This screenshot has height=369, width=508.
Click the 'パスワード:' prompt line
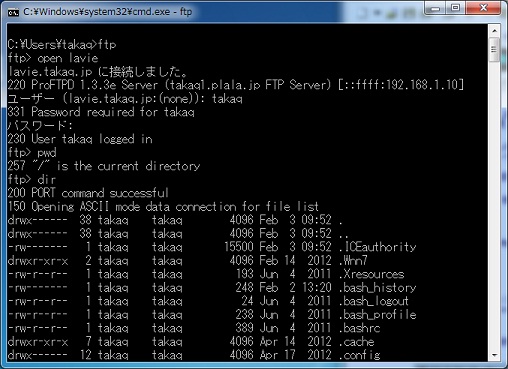[40, 126]
